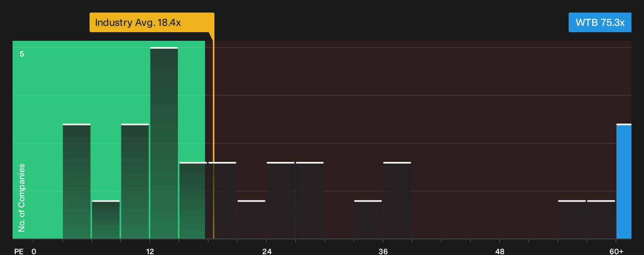The height and width of the screenshot is (255, 644).
Task: Click the Industry Avg. 18.4x label
Action: (x=152, y=22)
